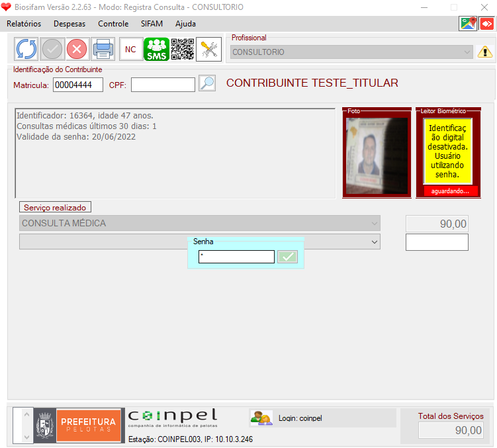Viewport: 497px width, 448px height.
Task: Click the Senha password field
Action: point(236,257)
